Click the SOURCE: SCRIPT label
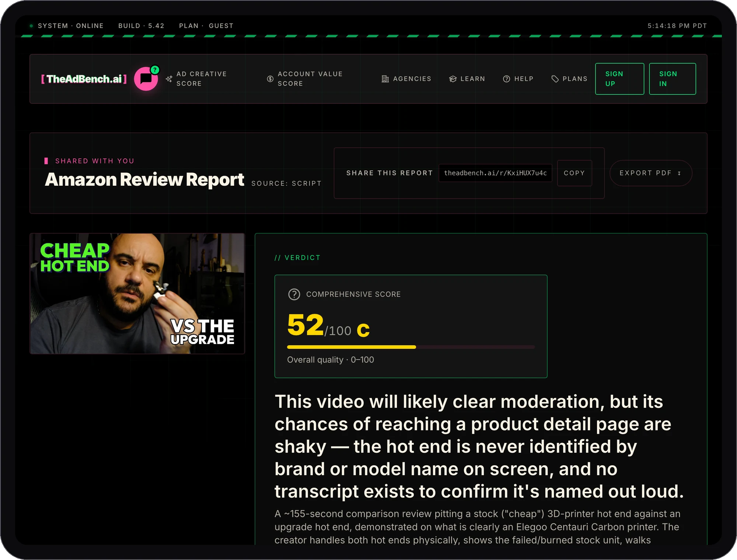The height and width of the screenshot is (560, 737). pos(286,183)
